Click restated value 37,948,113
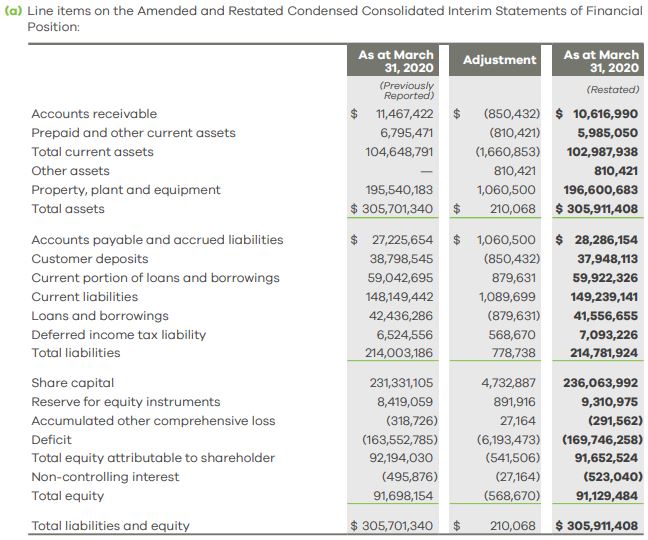 click(608, 259)
